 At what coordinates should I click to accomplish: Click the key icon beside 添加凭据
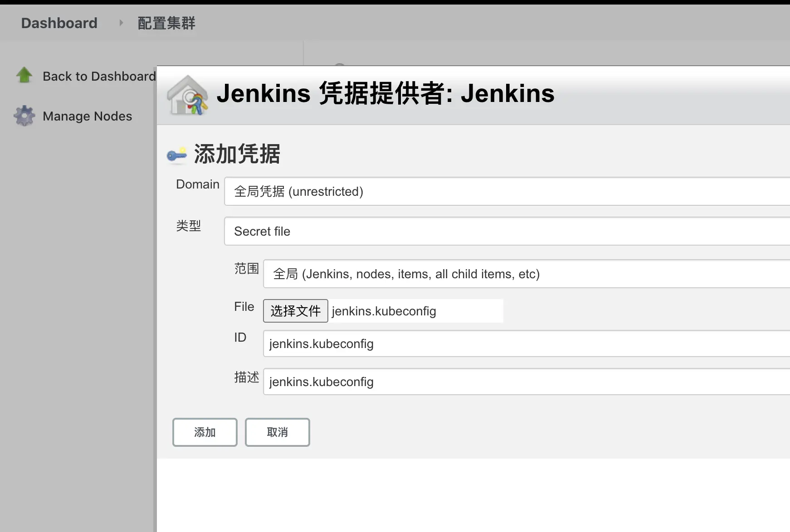click(x=177, y=155)
